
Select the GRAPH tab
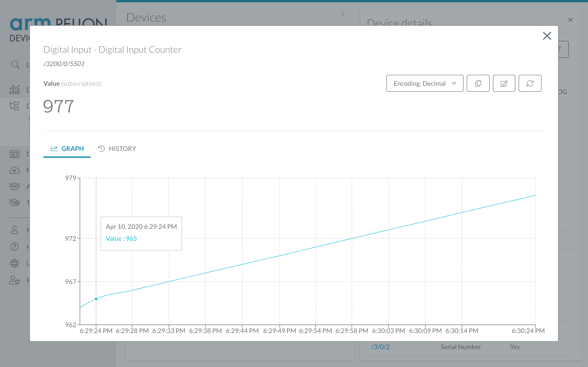67,149
